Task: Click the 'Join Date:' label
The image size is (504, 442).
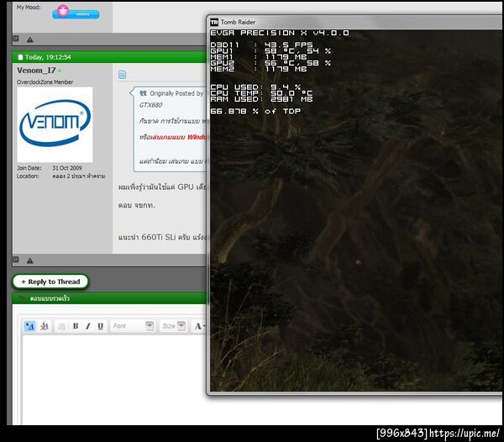Action: click(29, 168)
